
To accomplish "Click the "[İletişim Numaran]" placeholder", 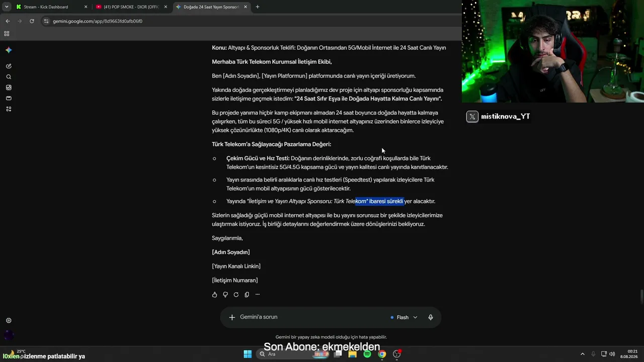I will [x=235, y=281].
